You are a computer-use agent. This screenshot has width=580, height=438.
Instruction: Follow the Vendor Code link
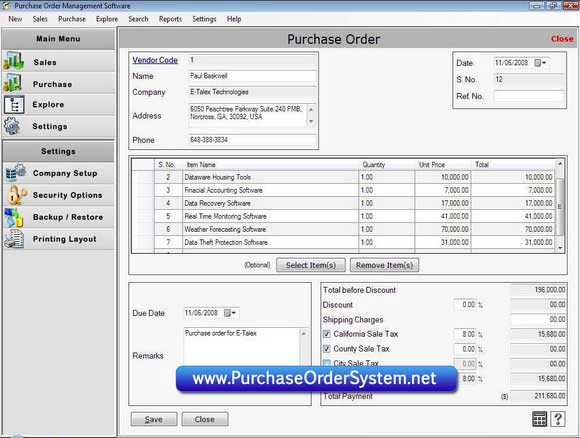point(155,60)
